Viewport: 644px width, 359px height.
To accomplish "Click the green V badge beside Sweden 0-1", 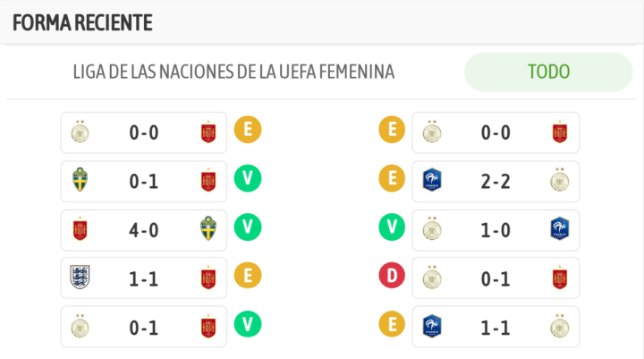I will [248, 180].
